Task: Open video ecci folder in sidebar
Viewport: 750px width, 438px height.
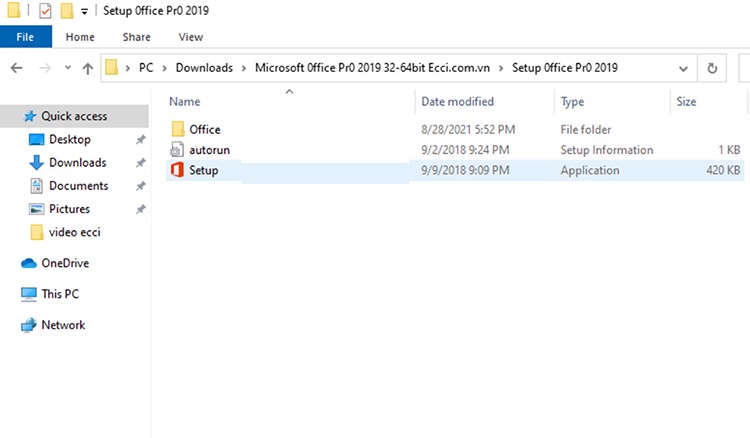Action: 75,232
